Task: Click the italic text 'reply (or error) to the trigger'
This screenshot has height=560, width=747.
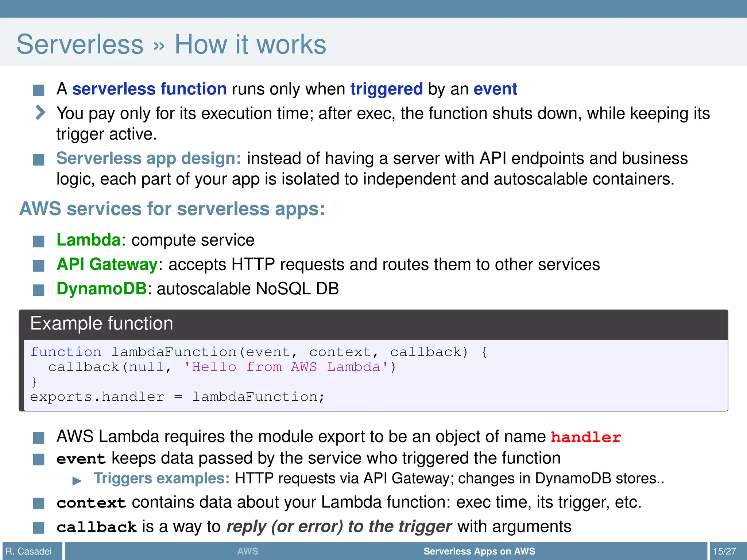Action: pos(339,527)
